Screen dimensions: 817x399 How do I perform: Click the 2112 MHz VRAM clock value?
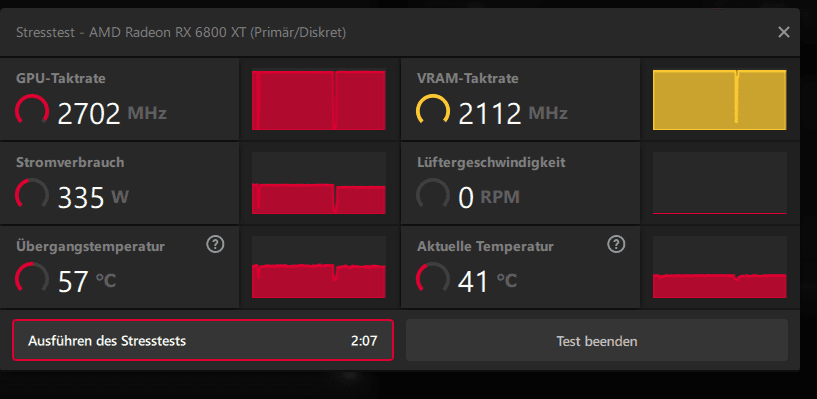click(513, 114)
